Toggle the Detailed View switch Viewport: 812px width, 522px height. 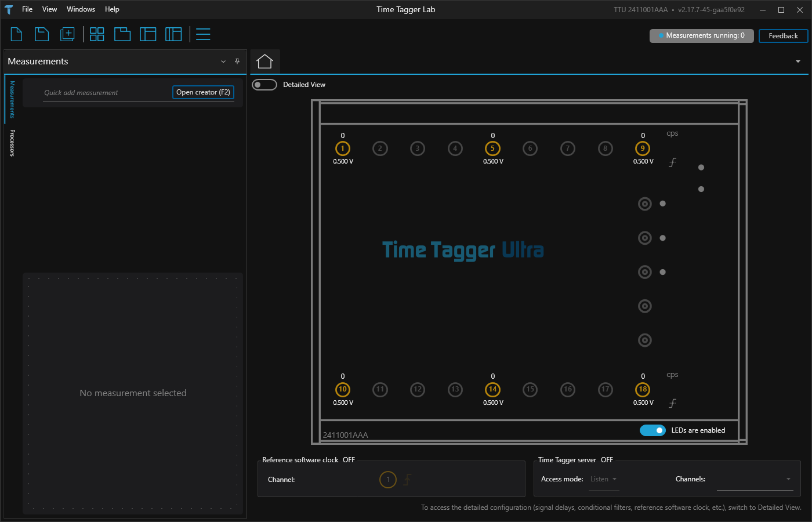[x=264, y=85]
